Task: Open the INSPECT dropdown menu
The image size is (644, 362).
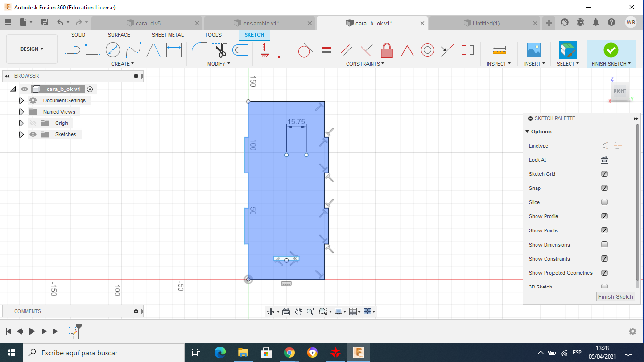Action: 499,64
